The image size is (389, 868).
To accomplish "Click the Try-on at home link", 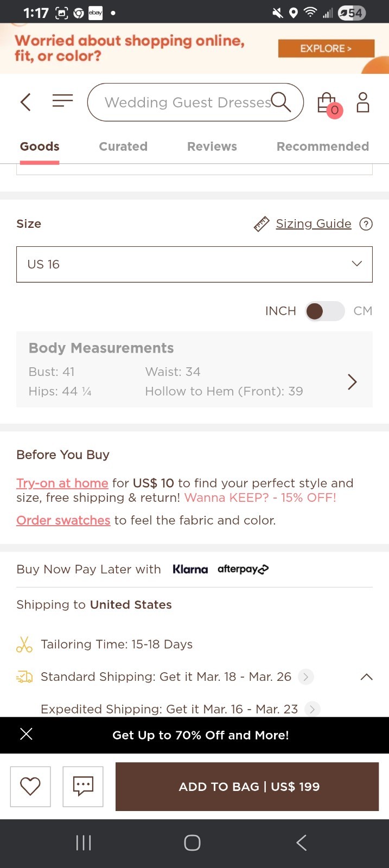I will [62, 483].
